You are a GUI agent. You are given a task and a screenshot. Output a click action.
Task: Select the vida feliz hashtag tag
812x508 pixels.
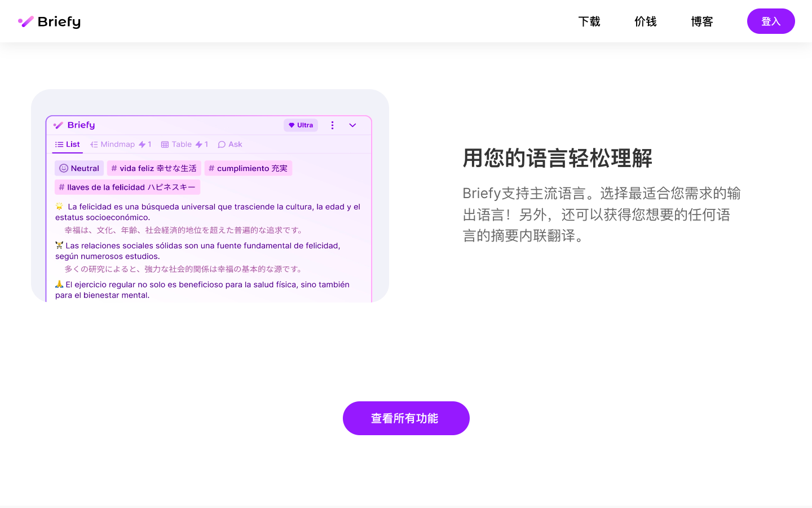[154, 168]
